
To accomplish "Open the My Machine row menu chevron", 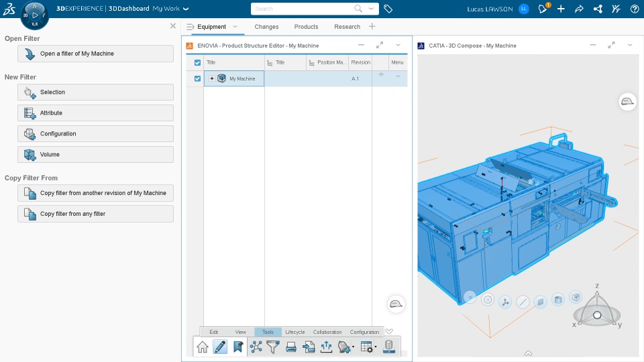I will point(398,76).
